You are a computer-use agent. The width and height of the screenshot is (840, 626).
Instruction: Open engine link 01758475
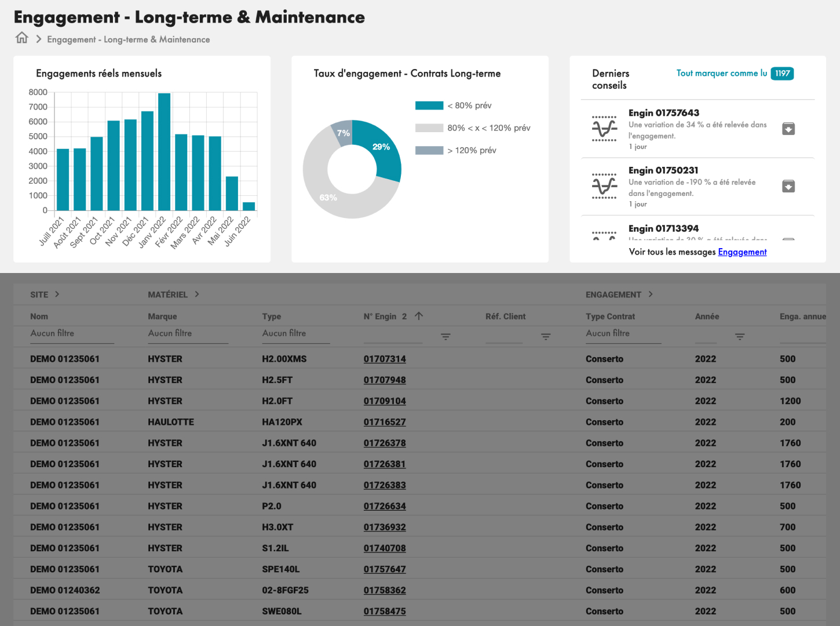pos(385,612)
